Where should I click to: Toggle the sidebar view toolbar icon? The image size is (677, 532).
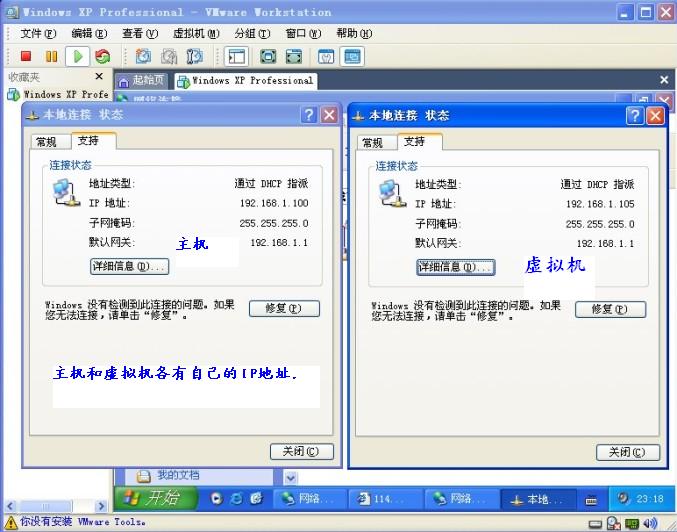click(237, 57)
